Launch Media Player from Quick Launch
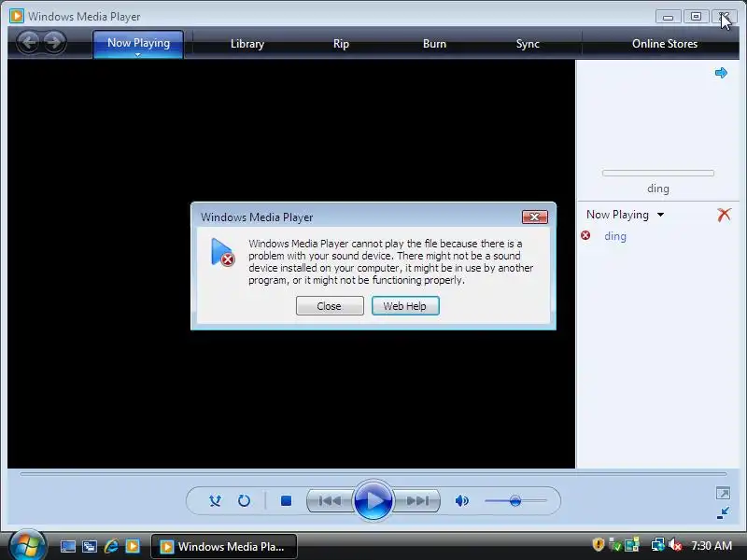Screen dimensions: 747x560 [x=133, y=546]
